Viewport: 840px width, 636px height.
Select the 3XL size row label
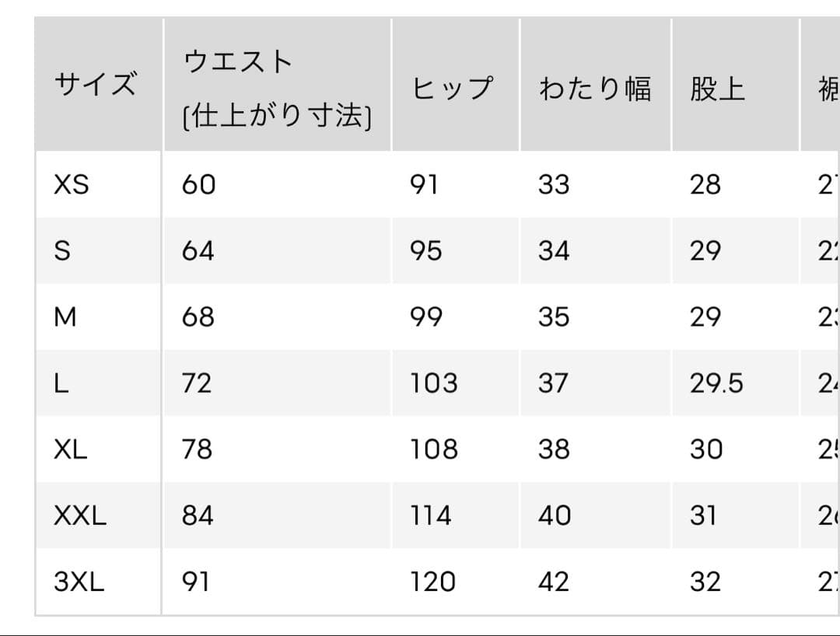point(79,582)
